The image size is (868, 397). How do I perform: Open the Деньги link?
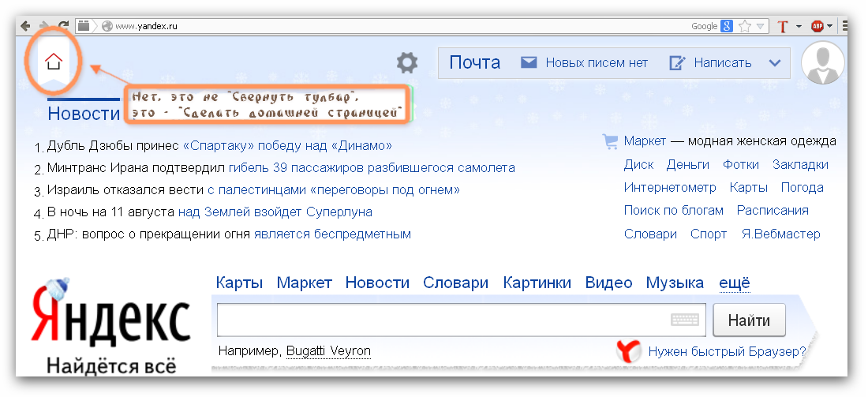pos(687,164)
